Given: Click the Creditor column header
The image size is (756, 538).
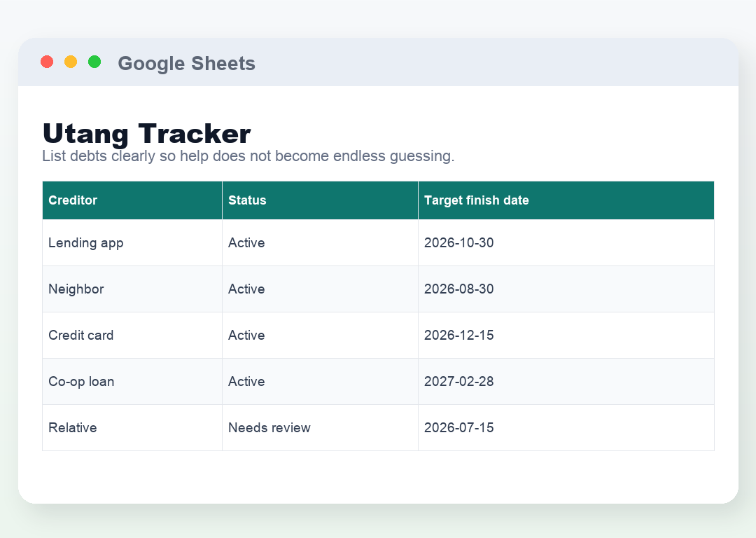Looking at the screenshot, I should 132,200.
